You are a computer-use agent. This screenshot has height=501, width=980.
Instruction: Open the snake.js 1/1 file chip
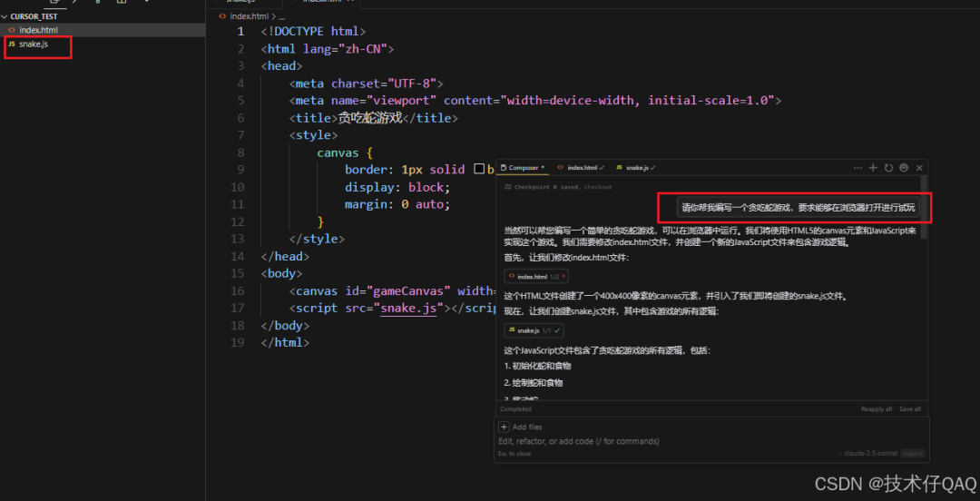click(534, 329)
